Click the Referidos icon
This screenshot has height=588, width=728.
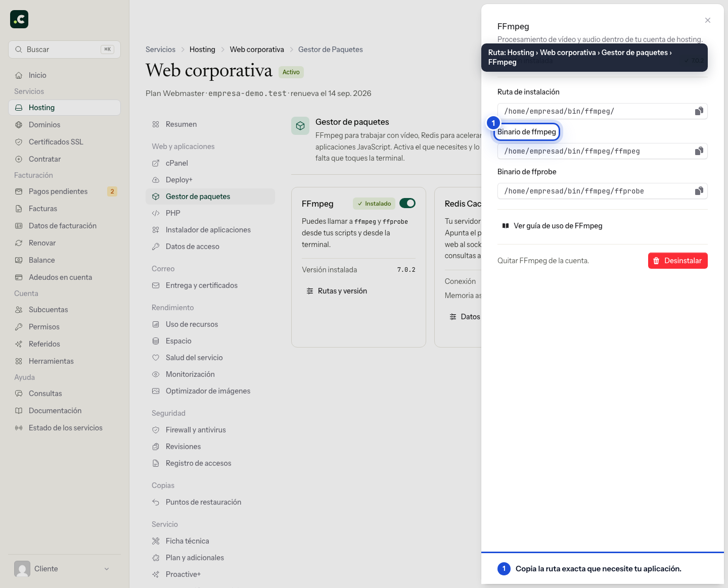[x=19, y=344]
